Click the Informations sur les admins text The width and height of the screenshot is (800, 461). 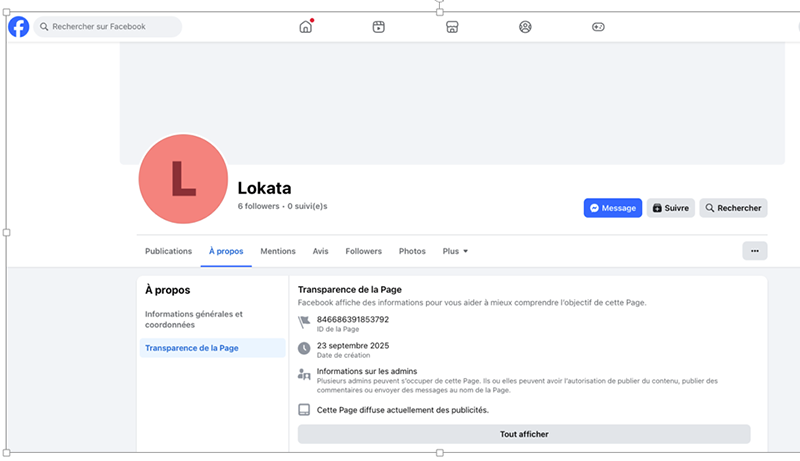click(x=367, y=371)
